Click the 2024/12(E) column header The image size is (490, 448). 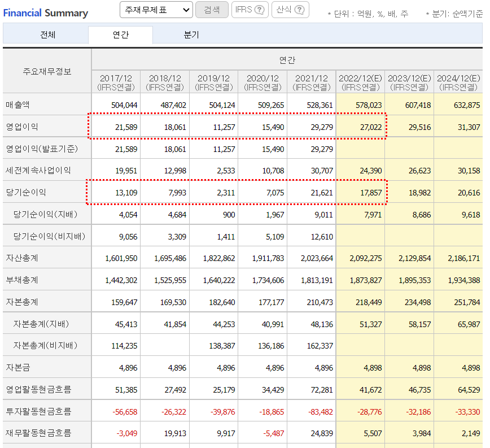[x=458, y=82]
